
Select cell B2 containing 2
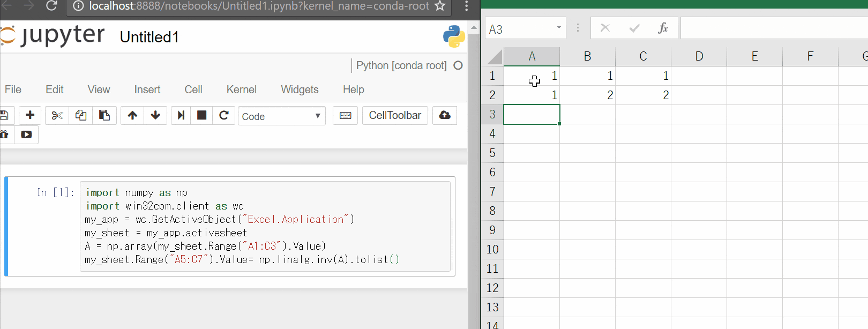[588, 95]
